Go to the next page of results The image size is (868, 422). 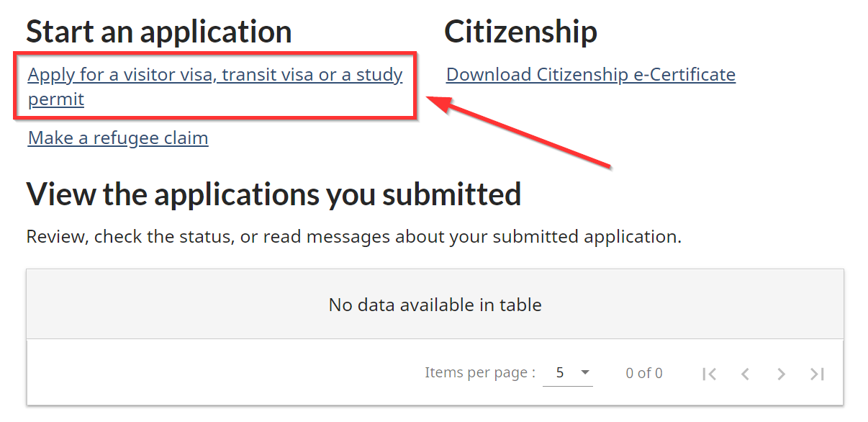tap(781, 374)
